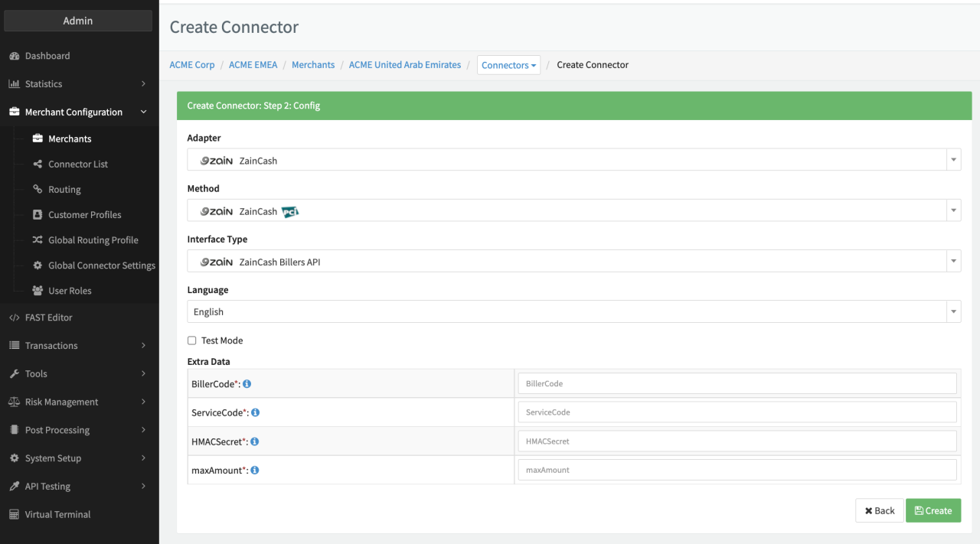Click the FAST Editor code icon
Screen dimensions: 980x544
[x=14, y=318]
